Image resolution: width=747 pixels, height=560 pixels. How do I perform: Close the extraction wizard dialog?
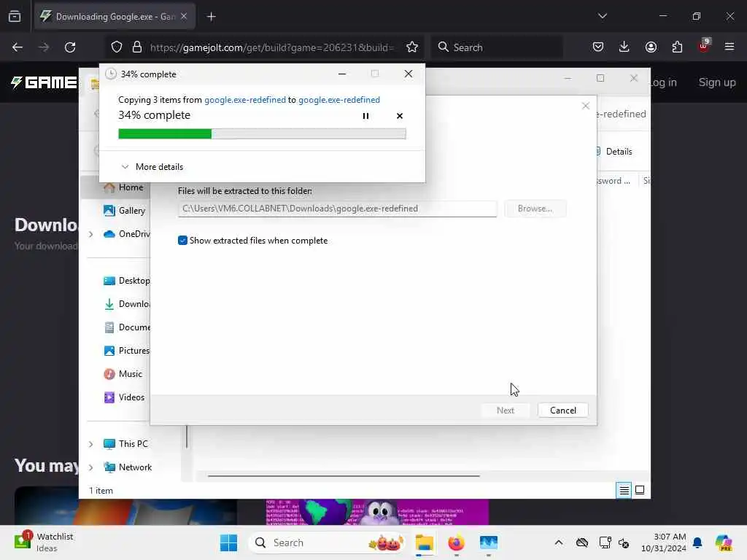586,106
